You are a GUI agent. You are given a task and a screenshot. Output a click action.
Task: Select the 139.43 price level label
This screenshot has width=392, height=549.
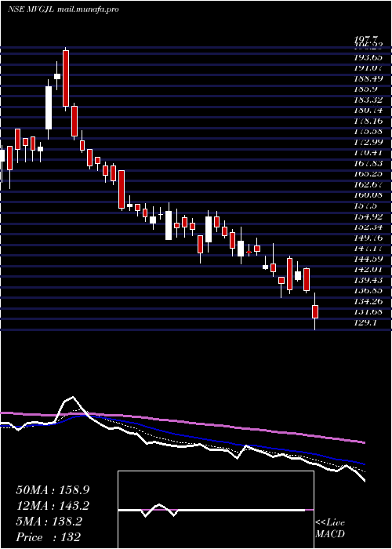(x=368, y=281)
